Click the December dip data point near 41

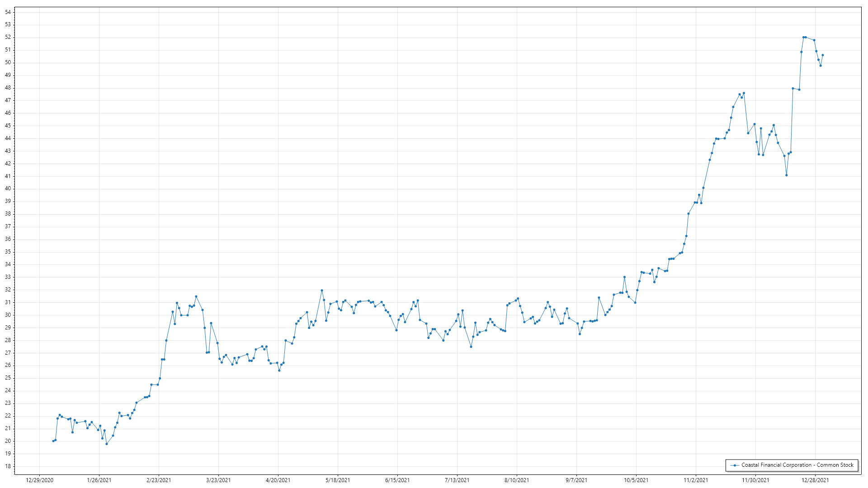coord(787,175)
